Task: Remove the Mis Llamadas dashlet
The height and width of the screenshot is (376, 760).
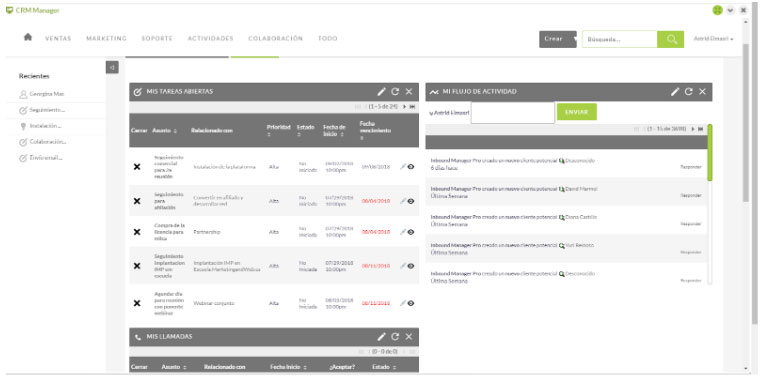Action: 409,336
